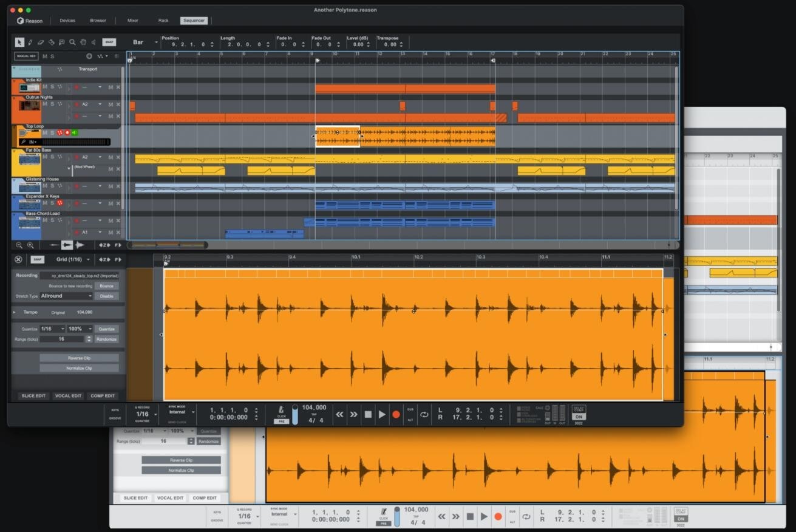Close the inline editor with X icon
The height and width of the screenshot is (532, 796).
18,259
